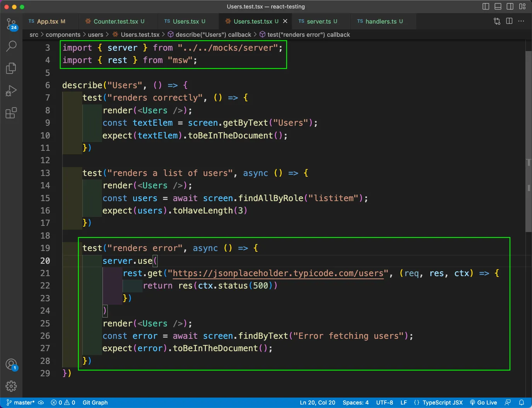Switch to Counter.test.tsx tab

[118, 21]
